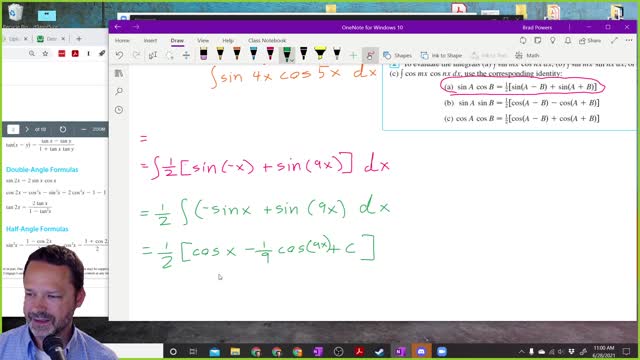
Task: Click the Math button
Action: [x=527, y=56]
